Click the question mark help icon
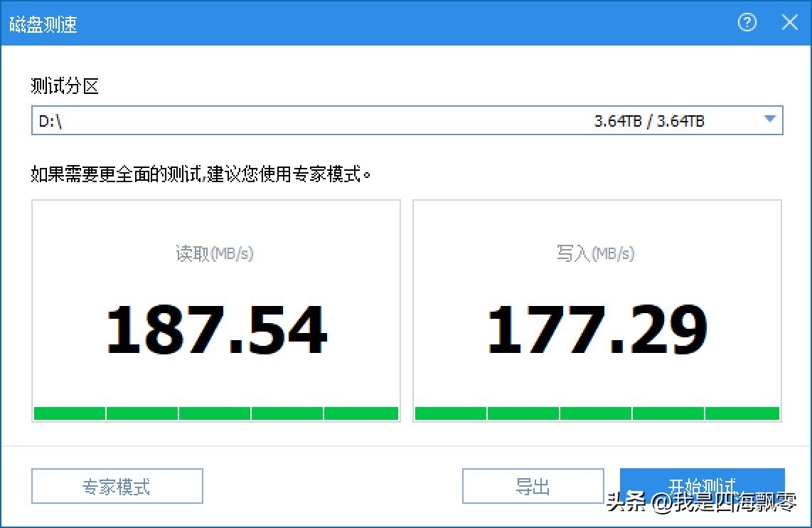The height and width of the screenshot is (528, 812). pyautogui.click(x=747, y=22)
